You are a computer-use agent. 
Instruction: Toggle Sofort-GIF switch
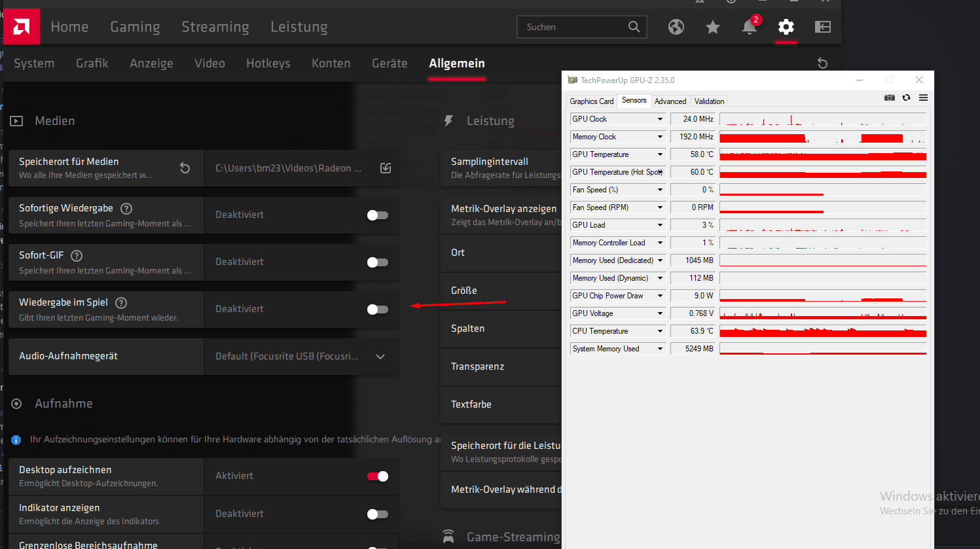tap(378, 262)
